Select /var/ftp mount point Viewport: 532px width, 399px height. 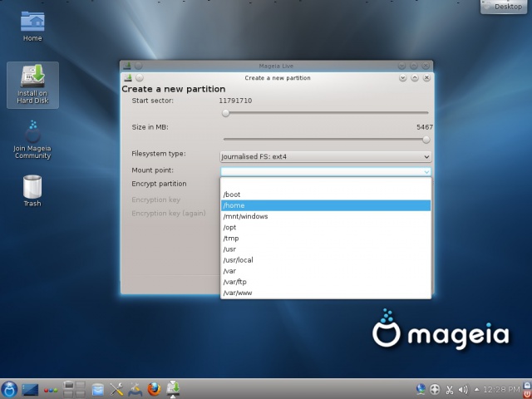point(326,282)
